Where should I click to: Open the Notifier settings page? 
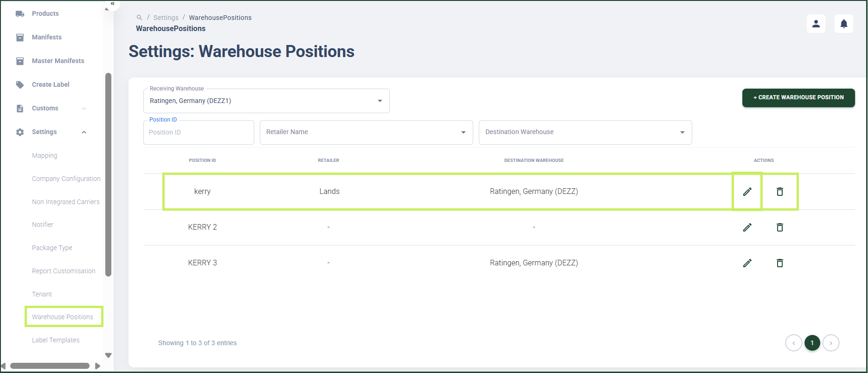[x=43, y=225]
